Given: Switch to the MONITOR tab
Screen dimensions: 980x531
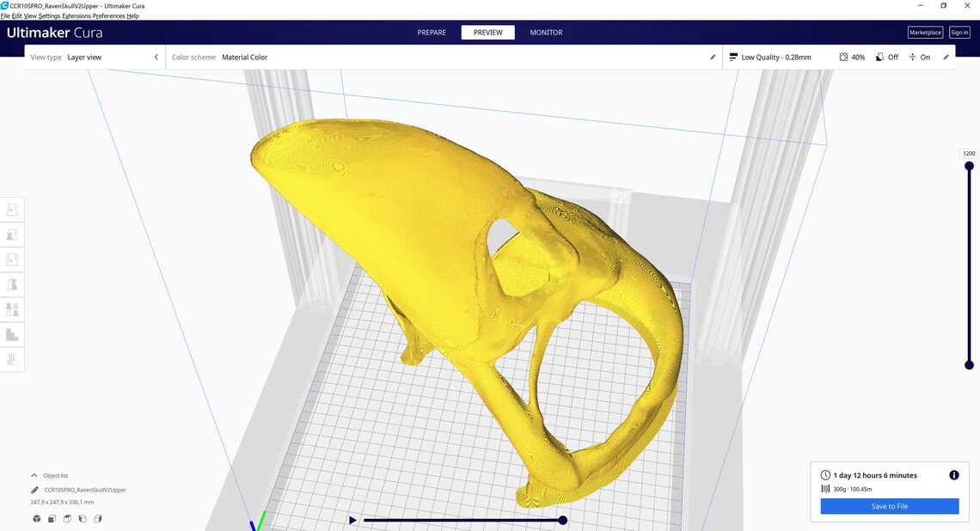Looking at the screenshot, I should [x=546, y=32].
